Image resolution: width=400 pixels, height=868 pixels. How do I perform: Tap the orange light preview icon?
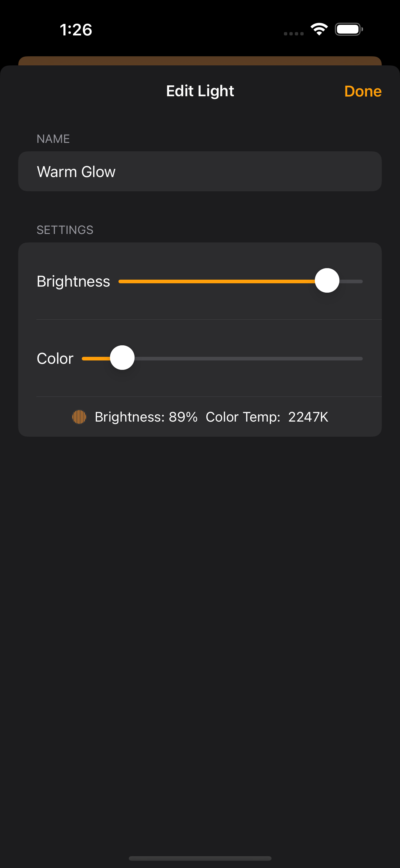[79, 417]
